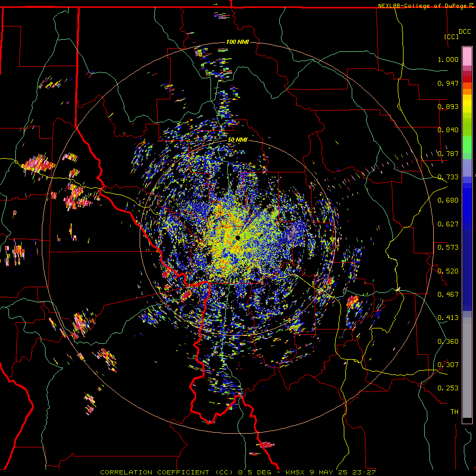Click the 0.253 scale value

448,388
